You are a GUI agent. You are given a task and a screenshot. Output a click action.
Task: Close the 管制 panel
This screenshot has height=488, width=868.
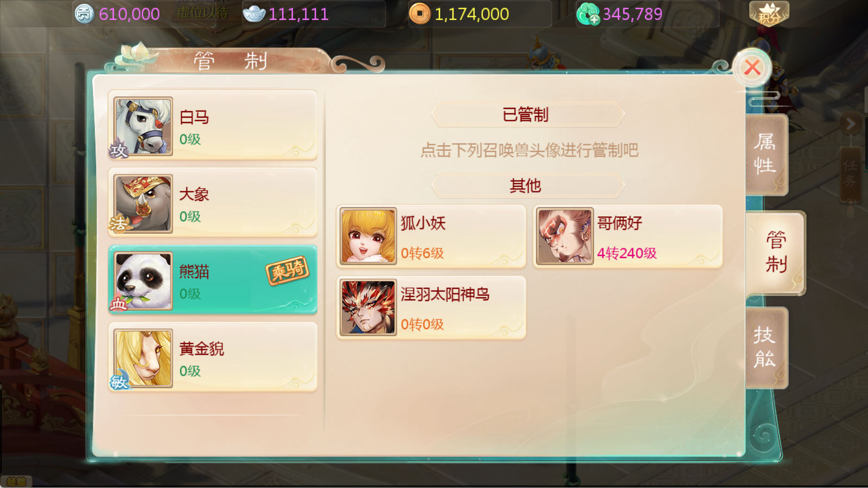[x=752, y=68]
